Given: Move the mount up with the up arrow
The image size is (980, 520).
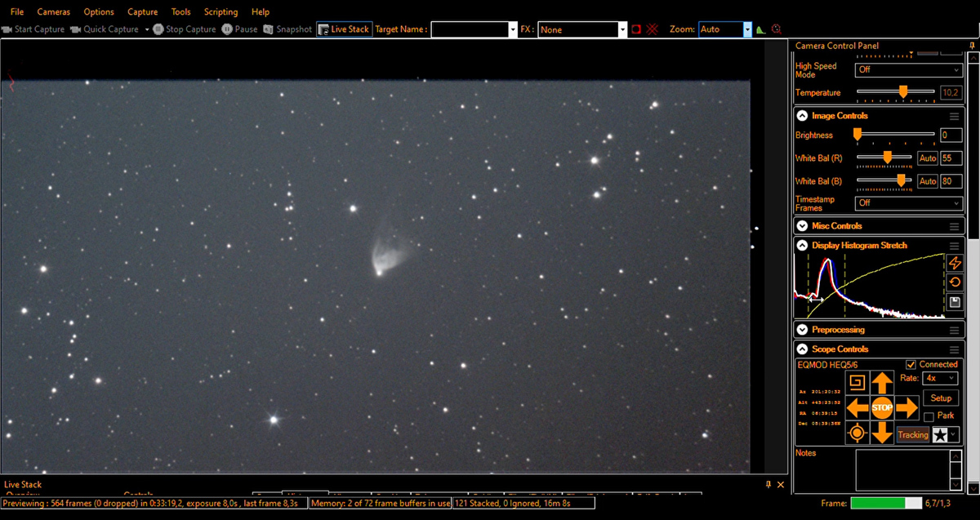Looking at the screenshot, I should point(882,382).
